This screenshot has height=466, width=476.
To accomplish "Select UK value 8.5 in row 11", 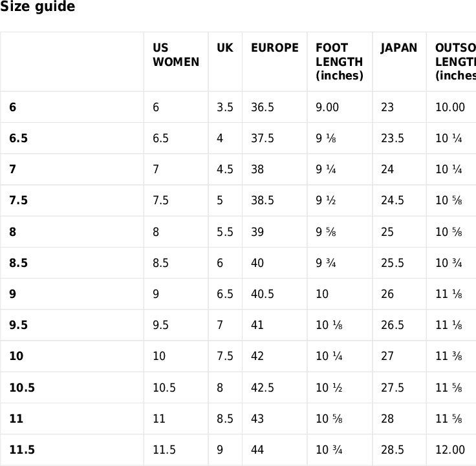I will (x=225, y=419).
